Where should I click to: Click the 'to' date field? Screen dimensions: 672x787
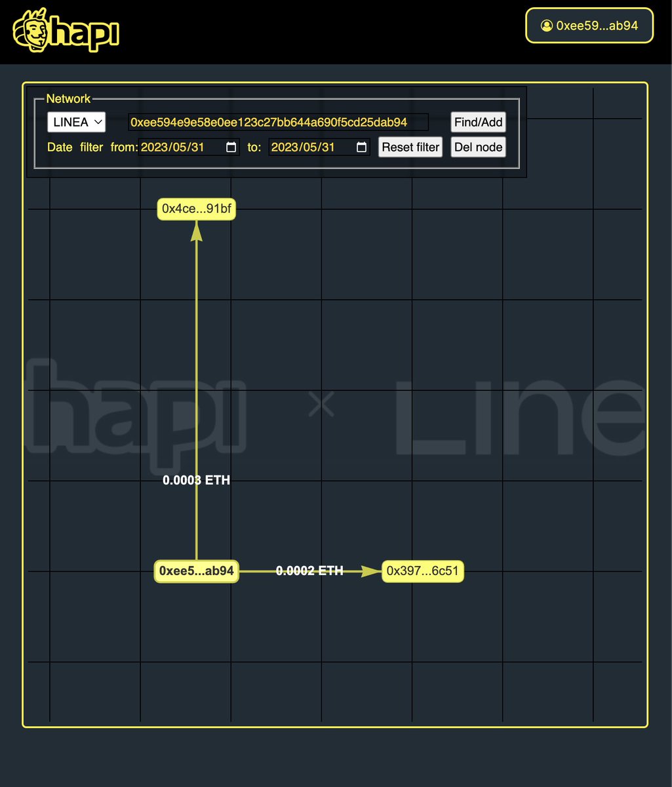320,147
